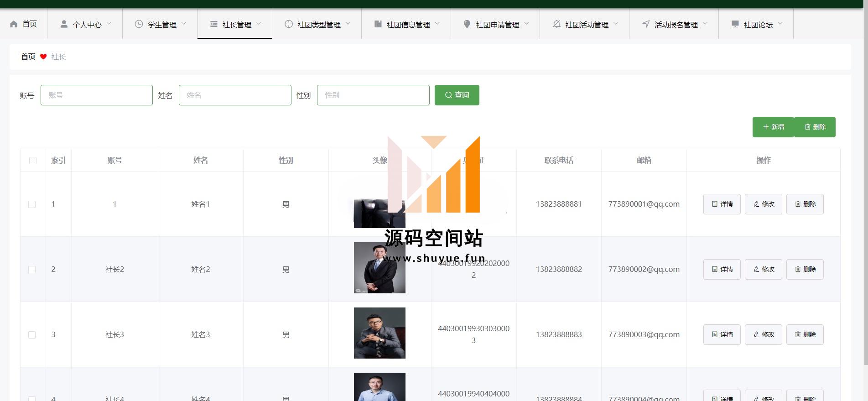The width and height of the screenshot is (868, 401).
Task: Click the phone number 13823888883
Action: pyautogui.click(x=559, y=334)
